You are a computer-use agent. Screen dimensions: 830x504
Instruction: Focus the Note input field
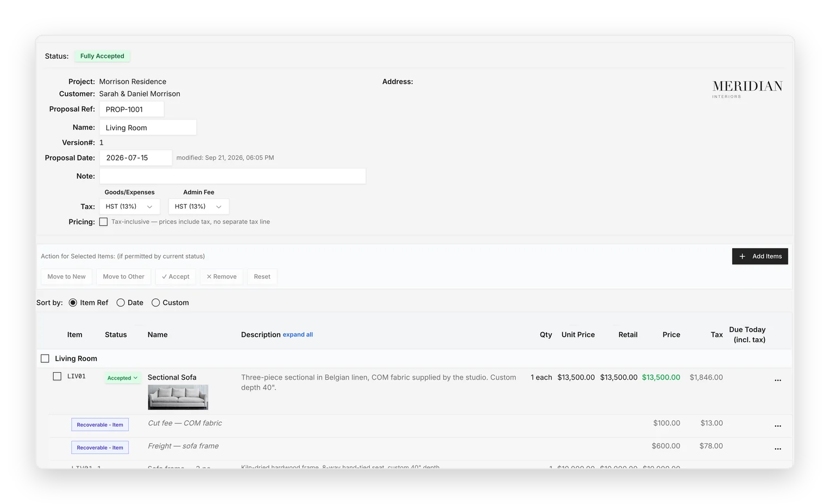pos(232,176)
